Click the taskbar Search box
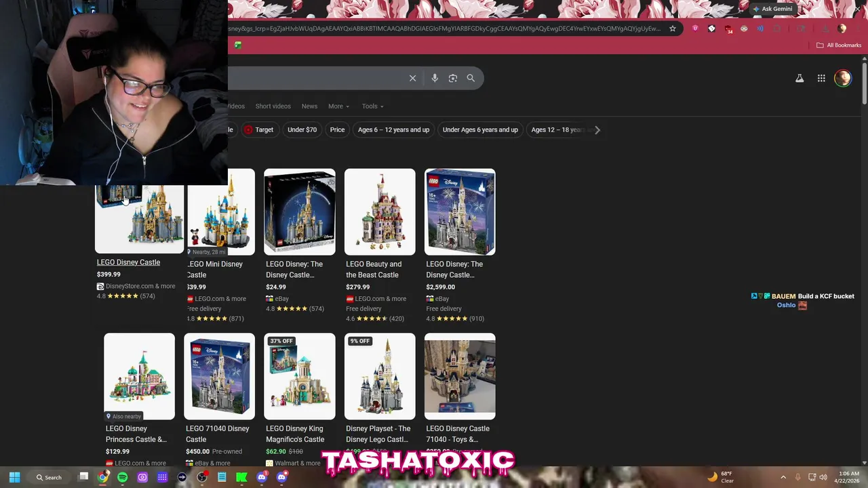 50,477
